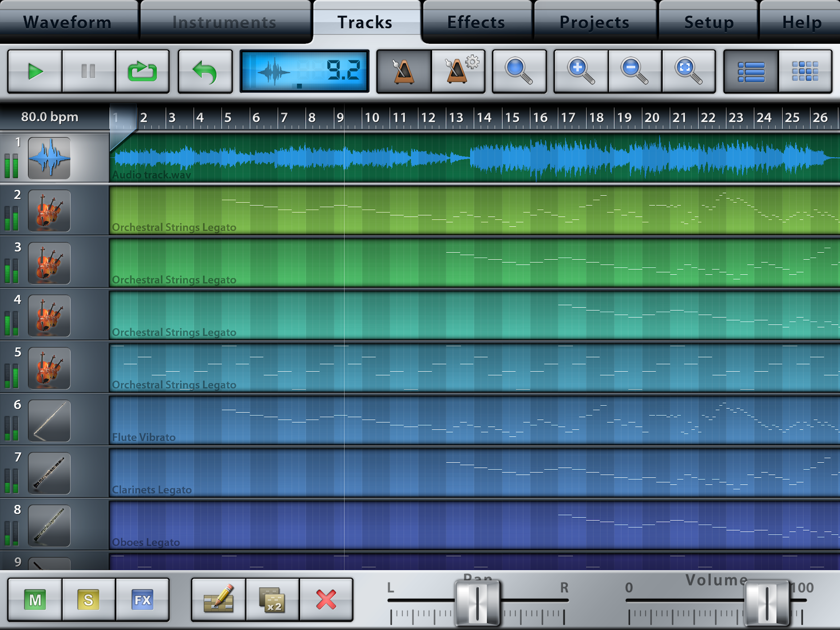
Task: Toggle the metronome on or off
Action: (x=404, y=71)
